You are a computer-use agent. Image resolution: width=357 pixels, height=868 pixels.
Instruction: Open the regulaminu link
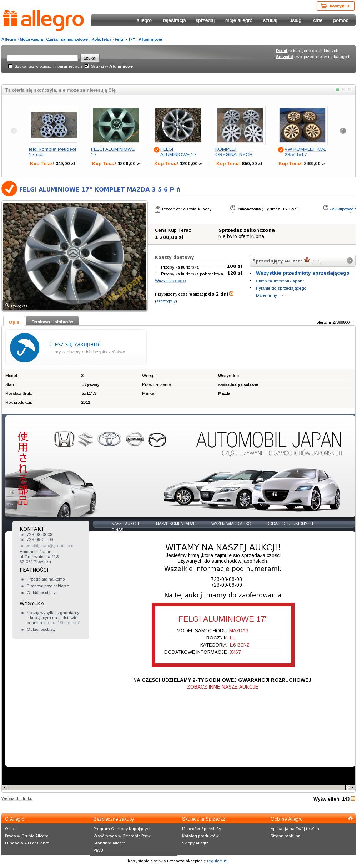[218, 861]
